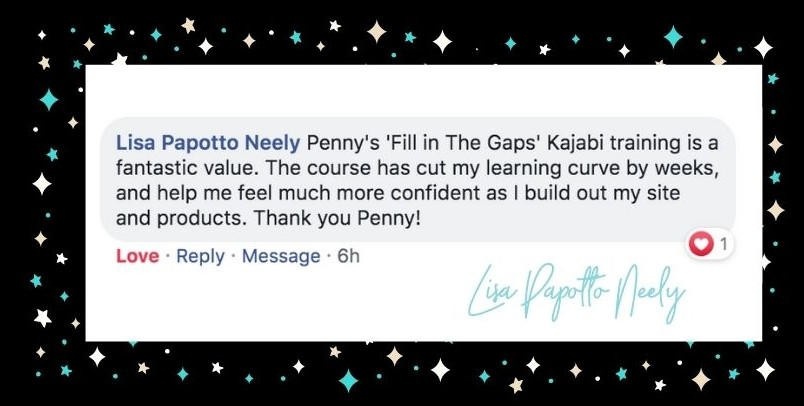Open the 6h comment timestamp
This screenshot has height=406, width=804.
(348, 257)
